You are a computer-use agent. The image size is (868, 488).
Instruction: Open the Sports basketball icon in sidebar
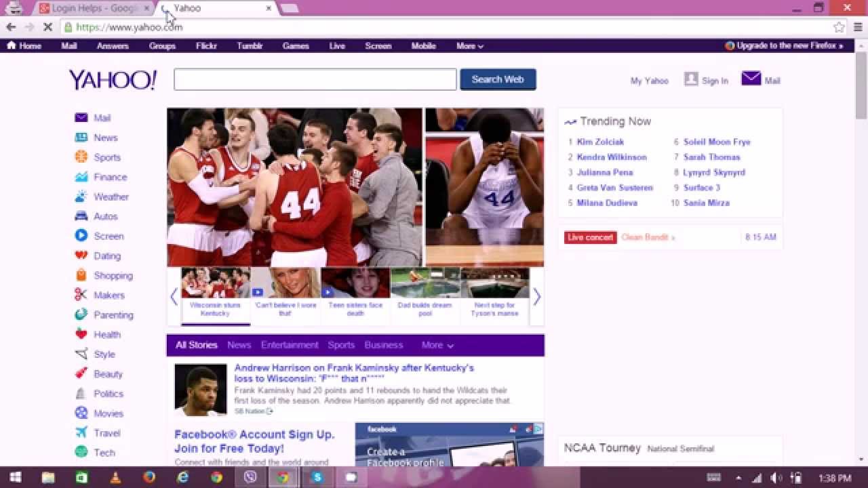pos(81,157)
